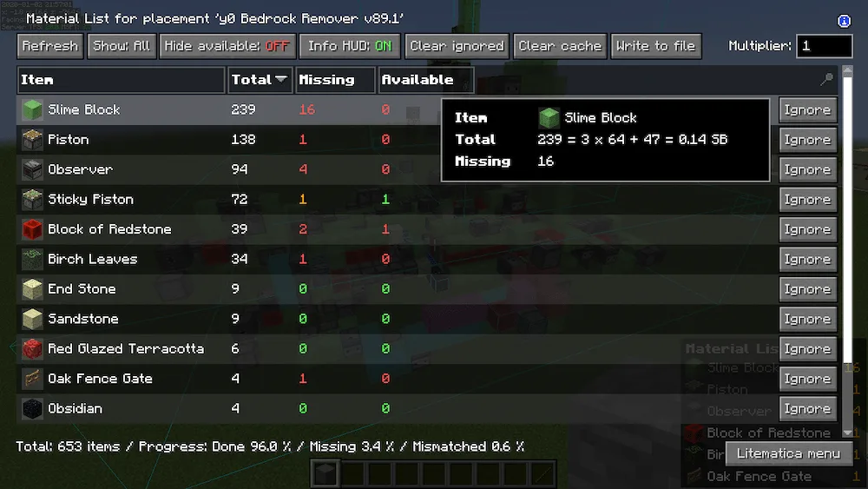Ignore the Sticky Piston row
868x489 pixels.
(807, 200)
